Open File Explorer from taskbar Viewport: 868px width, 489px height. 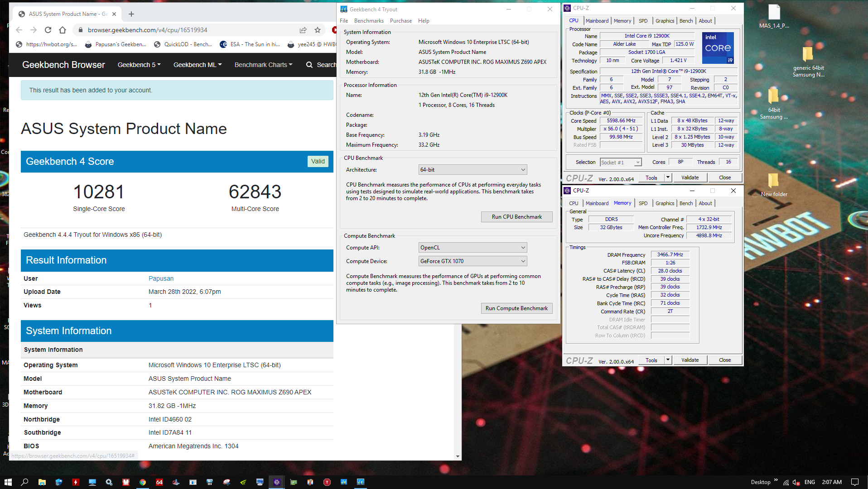(42, 482)
